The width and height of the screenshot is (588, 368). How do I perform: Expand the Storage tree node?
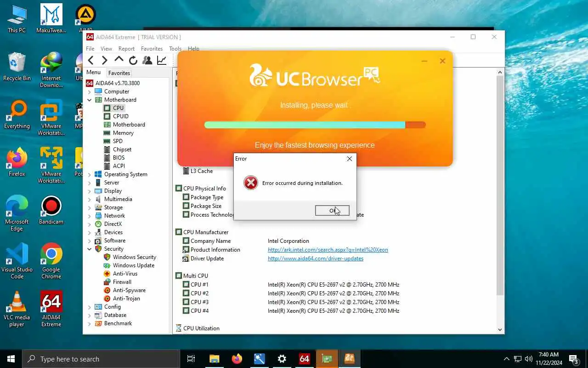tap(90, 207)
